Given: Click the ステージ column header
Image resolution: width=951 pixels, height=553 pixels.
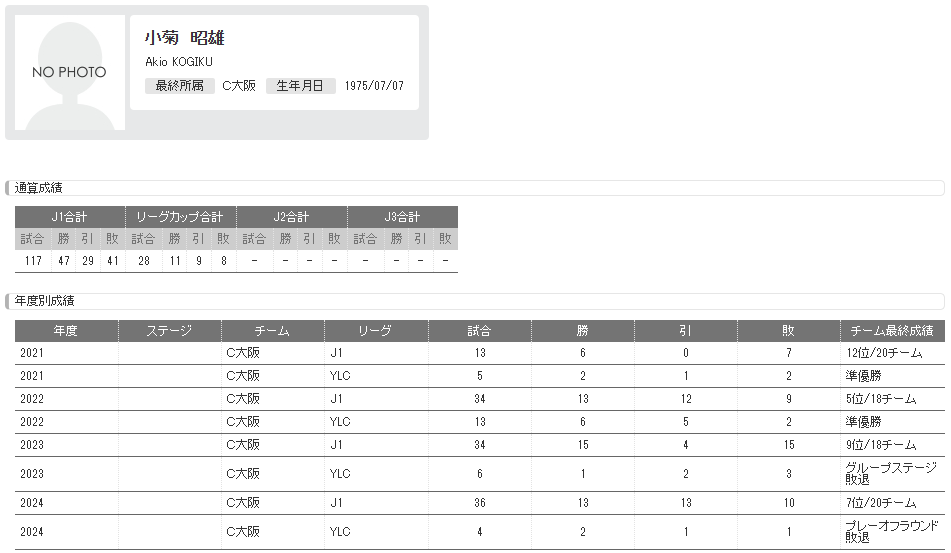Looking at the screenshot, I should (x=170, y=331).
